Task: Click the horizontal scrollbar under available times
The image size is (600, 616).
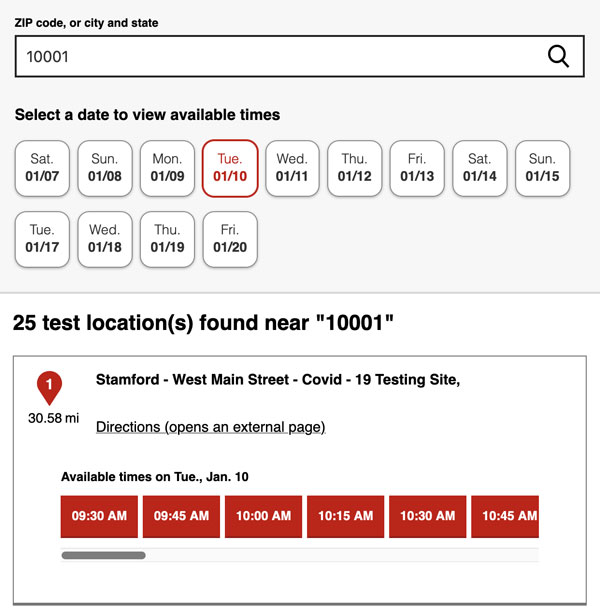Action: tap(104, 555)
